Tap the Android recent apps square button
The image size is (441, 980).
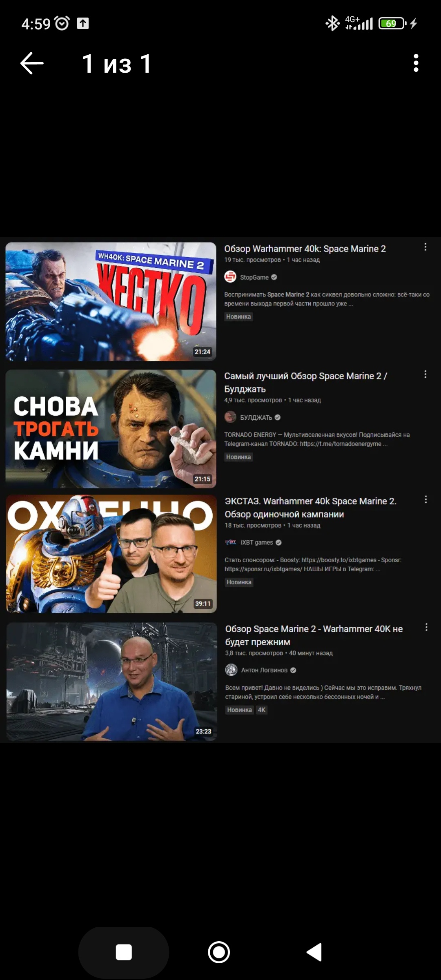point(124,952)
